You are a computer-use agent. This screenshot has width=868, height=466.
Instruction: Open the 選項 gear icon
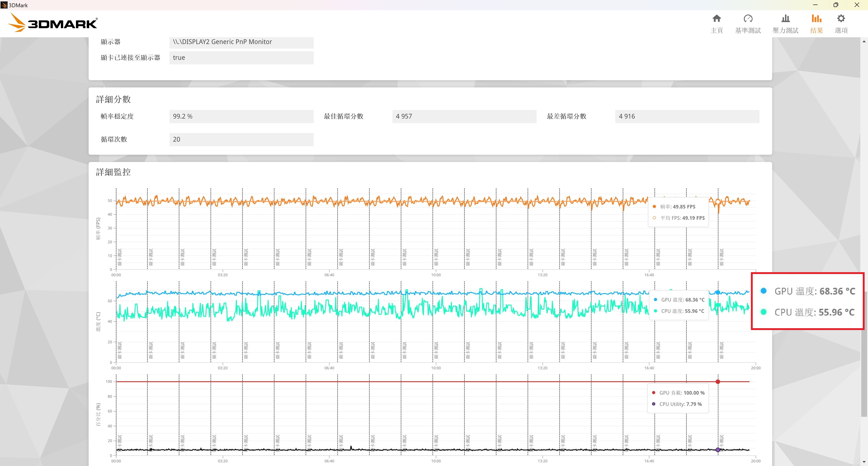click(x=841, y=19)
